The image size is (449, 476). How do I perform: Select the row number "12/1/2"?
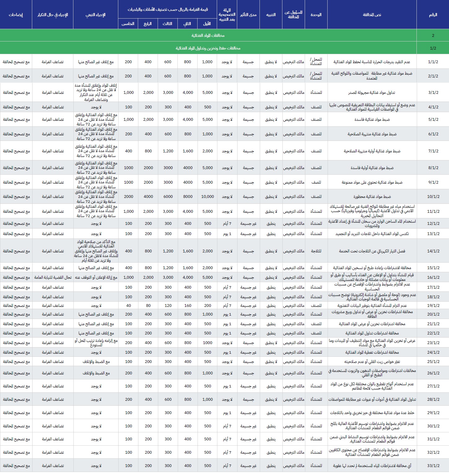click(x=433, y=223)
